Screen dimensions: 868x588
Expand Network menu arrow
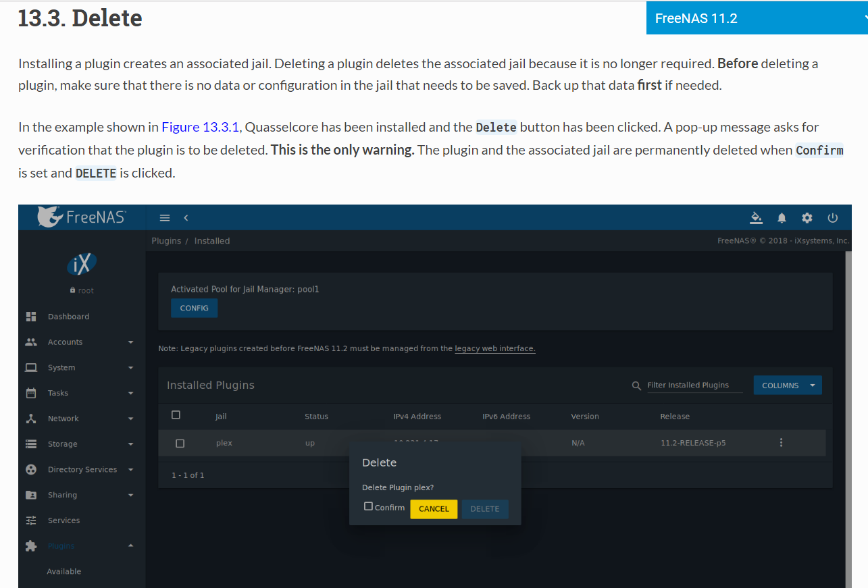tap(130, 419)
